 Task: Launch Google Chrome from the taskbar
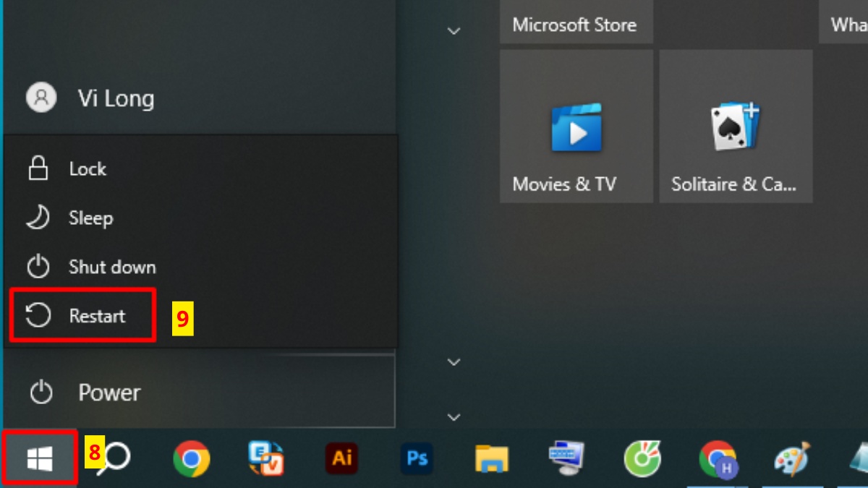point(192,458)
